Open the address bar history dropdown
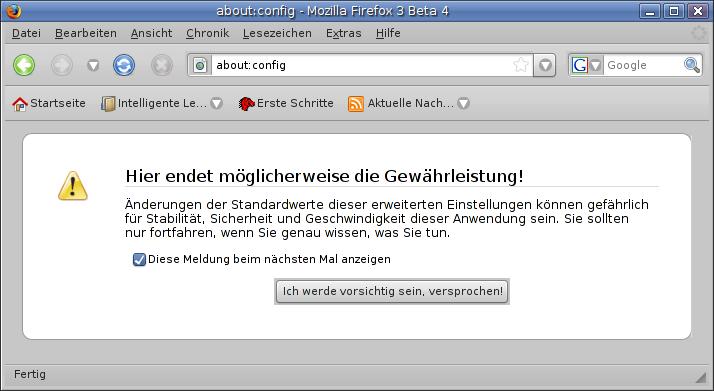The width and height of the screenshot is (714, 391). tap(545, 66)
